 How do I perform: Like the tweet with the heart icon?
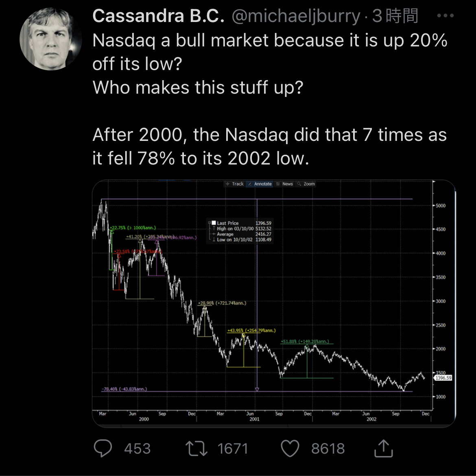tap(290, 448)
